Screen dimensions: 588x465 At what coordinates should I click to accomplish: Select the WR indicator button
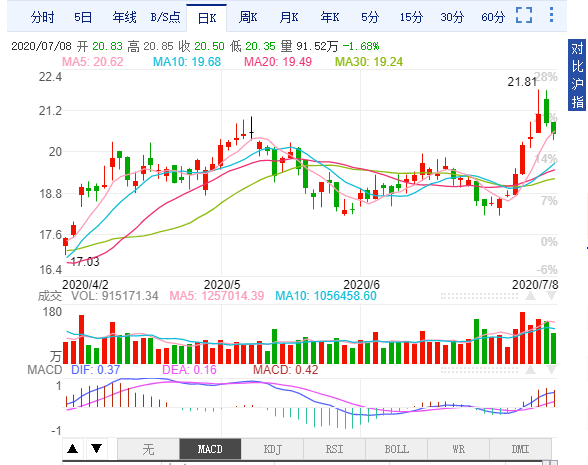coord(459,449)
